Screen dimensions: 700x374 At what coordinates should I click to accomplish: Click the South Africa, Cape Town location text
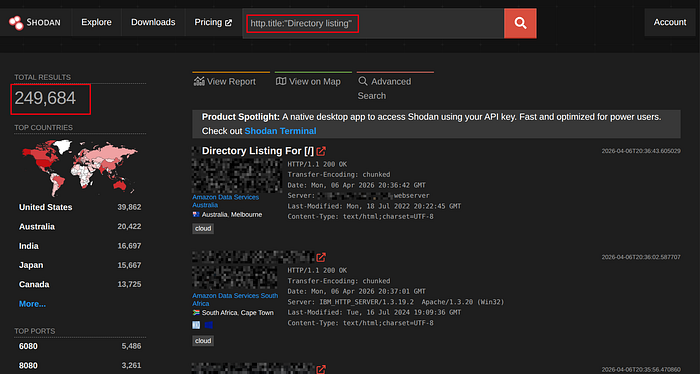(238, 313)
